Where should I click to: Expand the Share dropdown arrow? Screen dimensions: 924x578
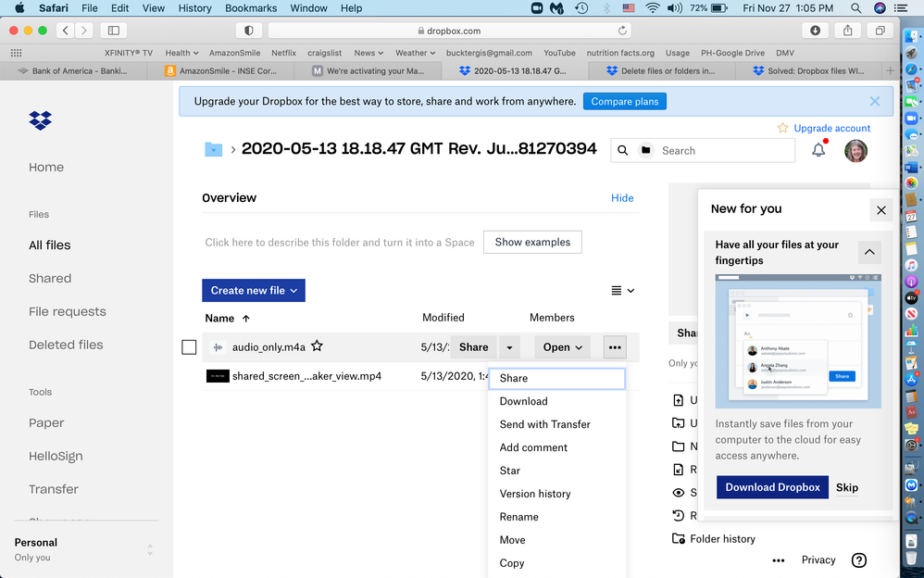click(509, 347)
